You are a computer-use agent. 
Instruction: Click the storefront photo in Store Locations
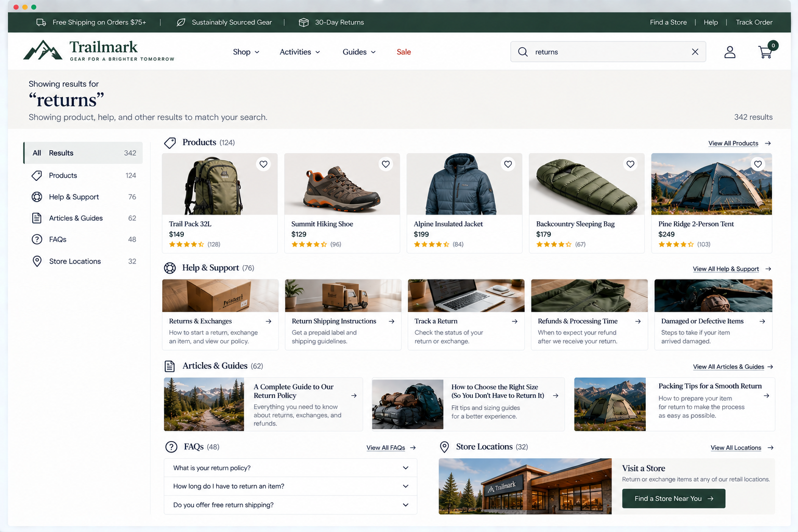525,486
